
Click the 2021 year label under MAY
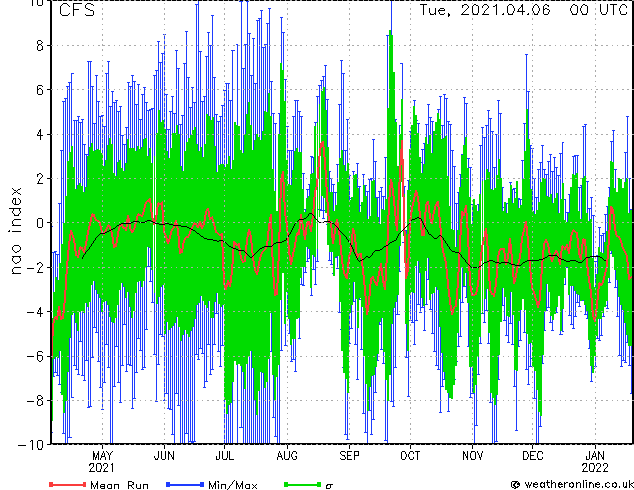pyautogui.click(x=101, y=468)
